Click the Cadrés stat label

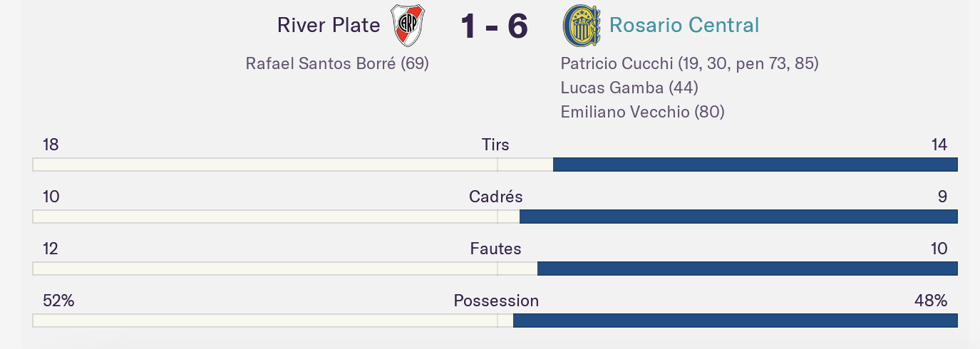495,197
